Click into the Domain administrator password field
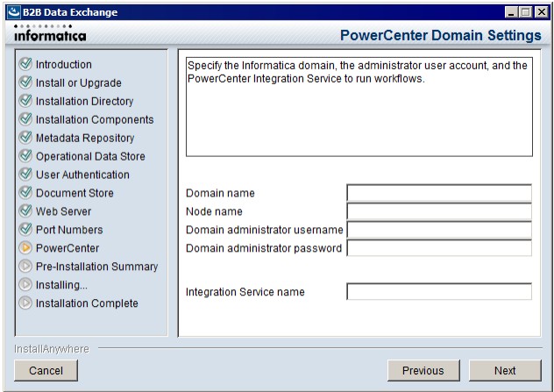 point(439,248)
